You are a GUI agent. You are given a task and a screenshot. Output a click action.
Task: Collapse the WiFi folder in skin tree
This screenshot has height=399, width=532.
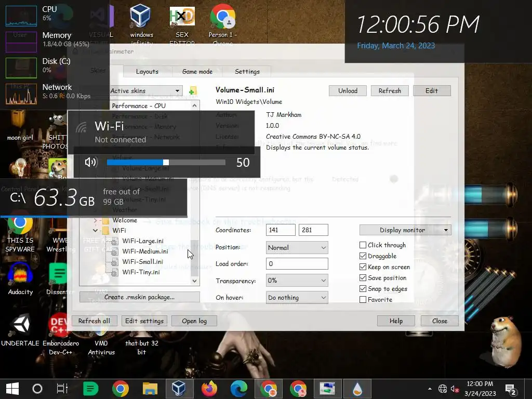click(96, 230)
